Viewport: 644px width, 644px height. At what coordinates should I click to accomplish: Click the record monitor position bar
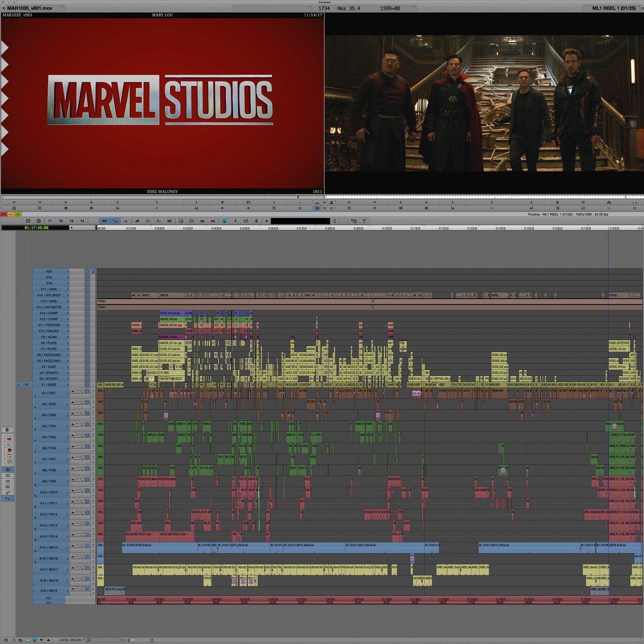pyautogui.click(x=484, y=196)
